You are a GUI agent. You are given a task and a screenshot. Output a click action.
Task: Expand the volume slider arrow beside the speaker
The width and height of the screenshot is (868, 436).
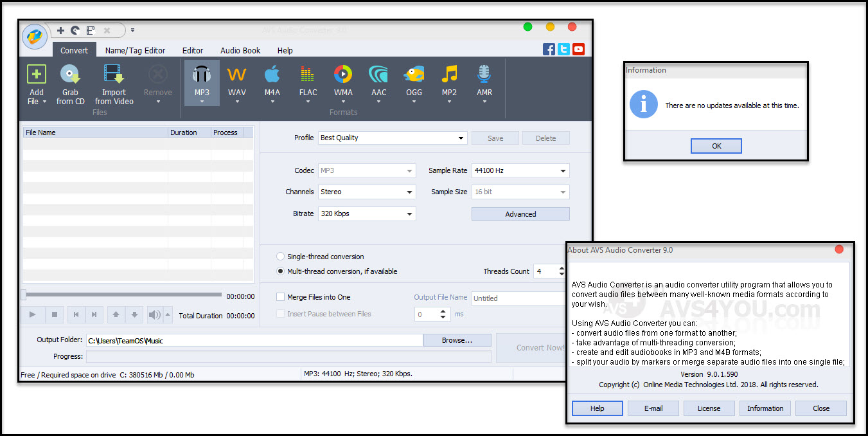point(168,314)
